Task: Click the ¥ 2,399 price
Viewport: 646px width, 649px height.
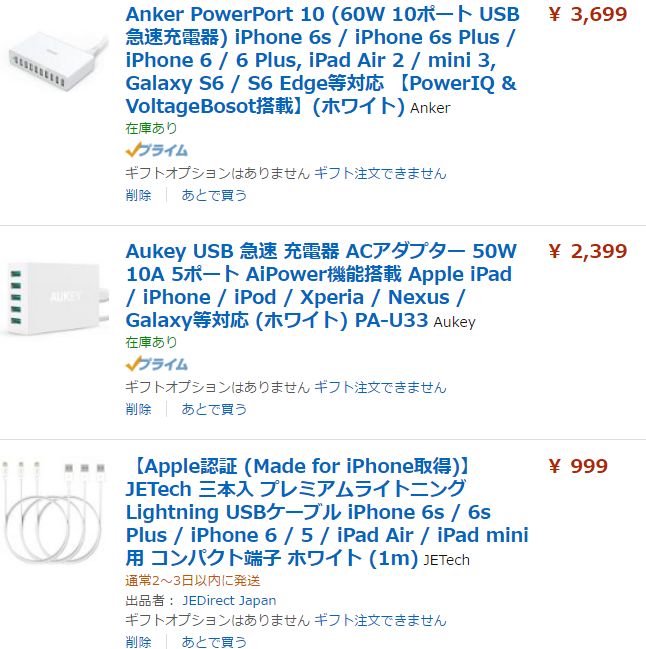Action: 588,251
